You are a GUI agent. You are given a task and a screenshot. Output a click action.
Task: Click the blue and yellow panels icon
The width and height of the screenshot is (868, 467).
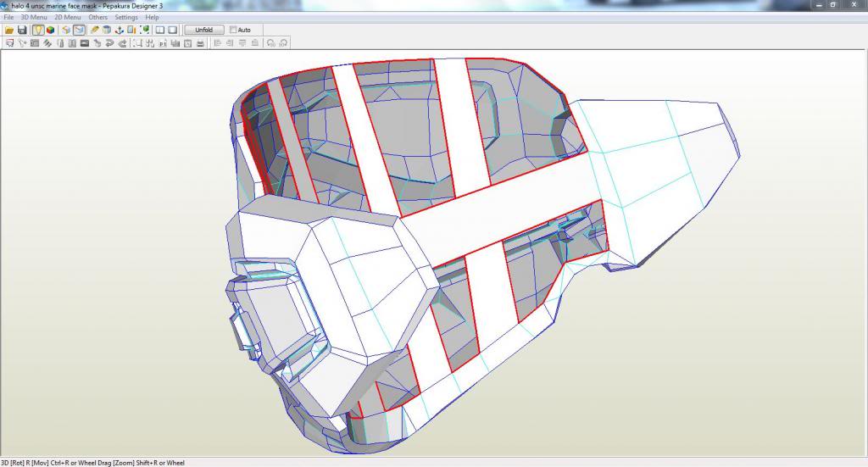[131, 30]
